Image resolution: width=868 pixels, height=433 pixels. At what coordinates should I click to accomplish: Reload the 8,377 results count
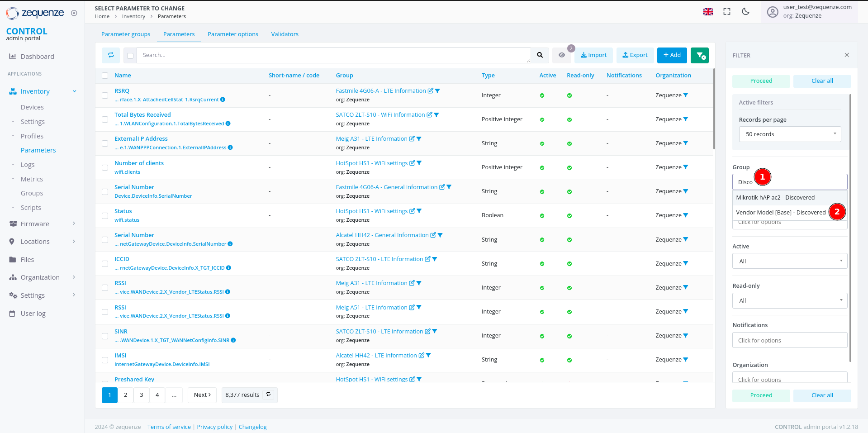(268, 395)
